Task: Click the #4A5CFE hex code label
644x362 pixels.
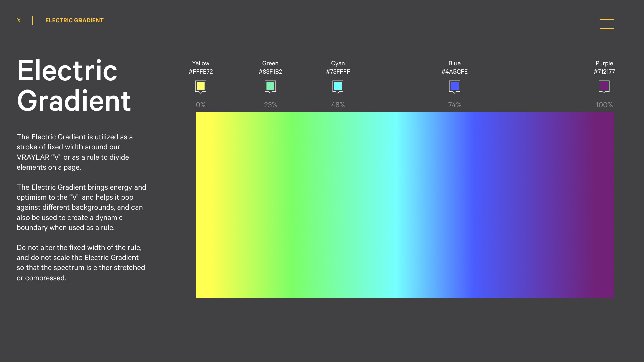Action: coord(454,72)
